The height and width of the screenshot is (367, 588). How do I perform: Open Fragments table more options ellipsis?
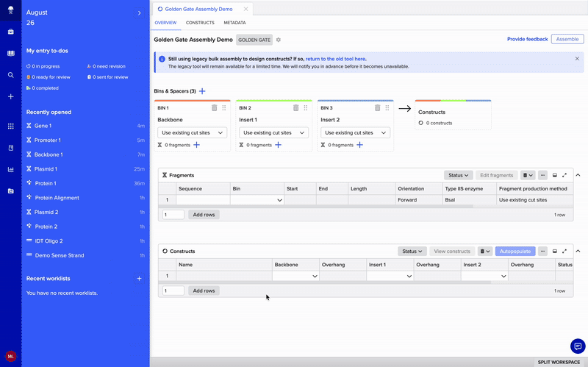point(542,175)
